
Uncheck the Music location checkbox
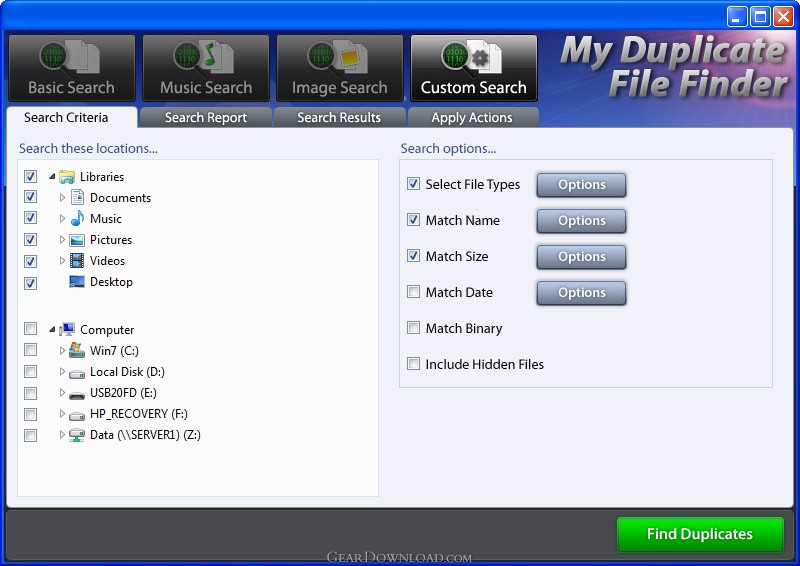coord(31,218)
